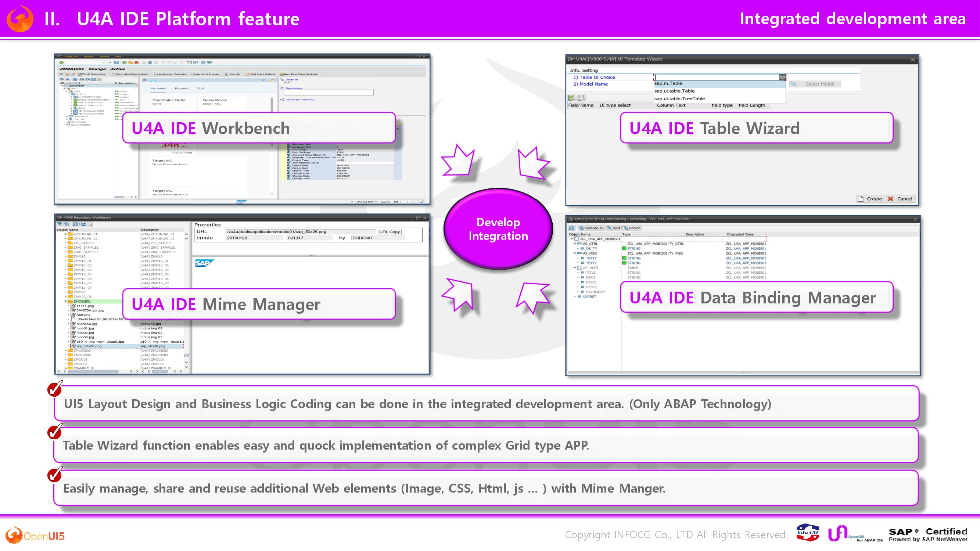
Task: Click green status box beside TEXT2 STRING
Action: (624, 263)
